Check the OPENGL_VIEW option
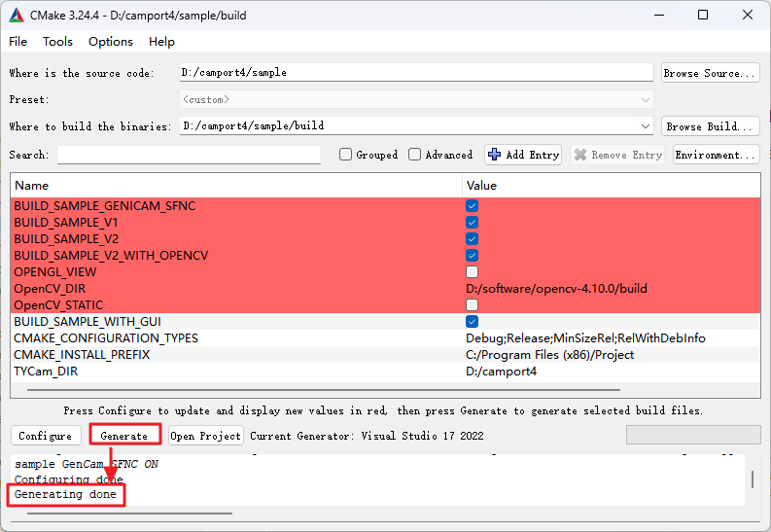The height and width of the screenshot is (532, 771). tap(472, 271)
